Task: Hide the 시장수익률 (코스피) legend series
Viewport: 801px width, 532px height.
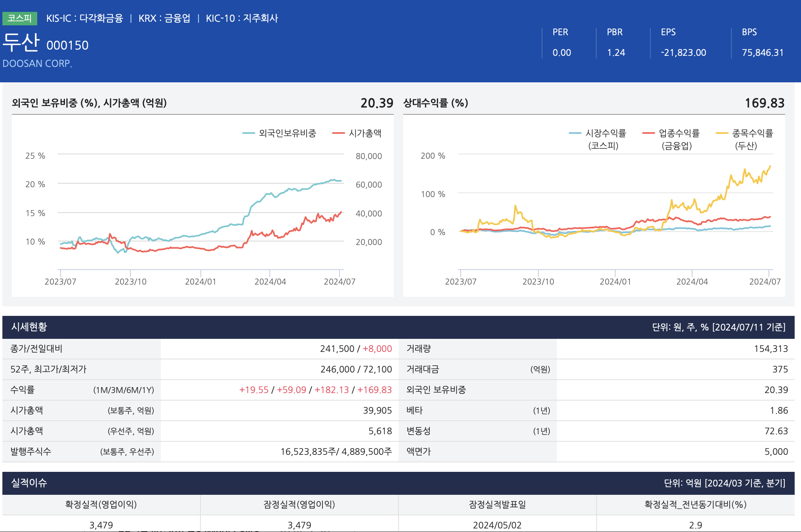Action: 605,133
